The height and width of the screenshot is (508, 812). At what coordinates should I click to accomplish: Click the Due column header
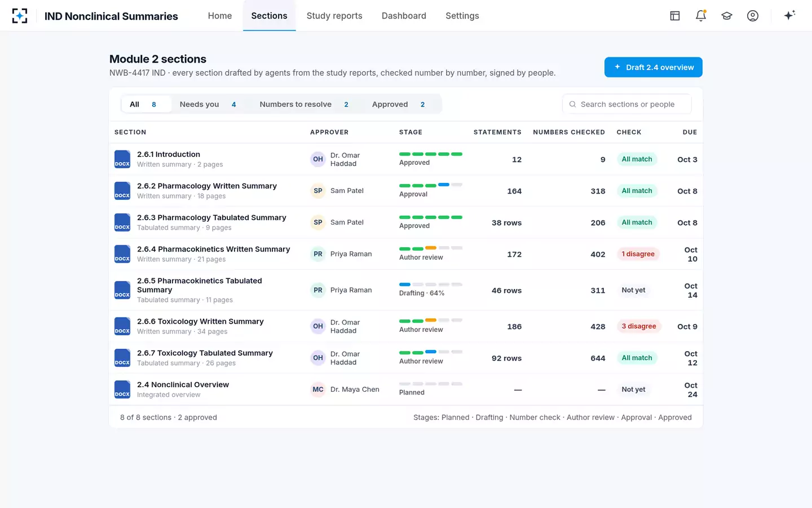pos(690,132)
